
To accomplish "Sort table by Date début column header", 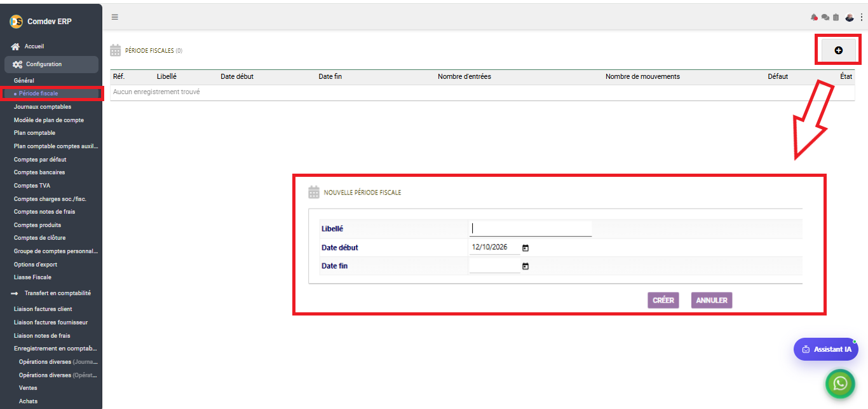I will (237, 77).
